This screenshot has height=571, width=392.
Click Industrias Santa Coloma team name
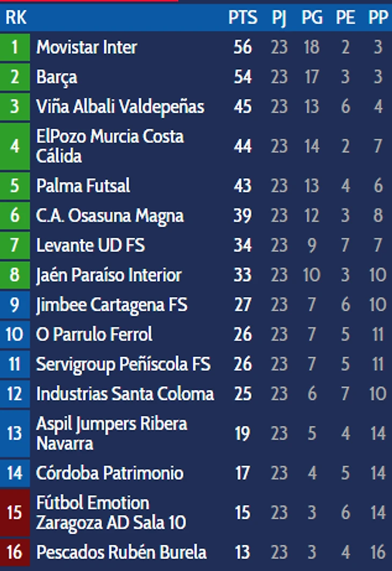click(125, 394)
